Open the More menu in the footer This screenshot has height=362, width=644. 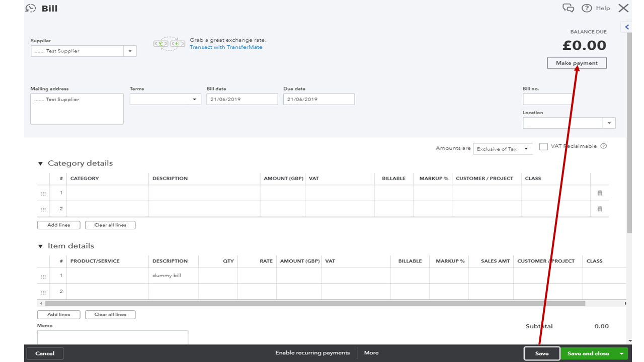[371, 352]
